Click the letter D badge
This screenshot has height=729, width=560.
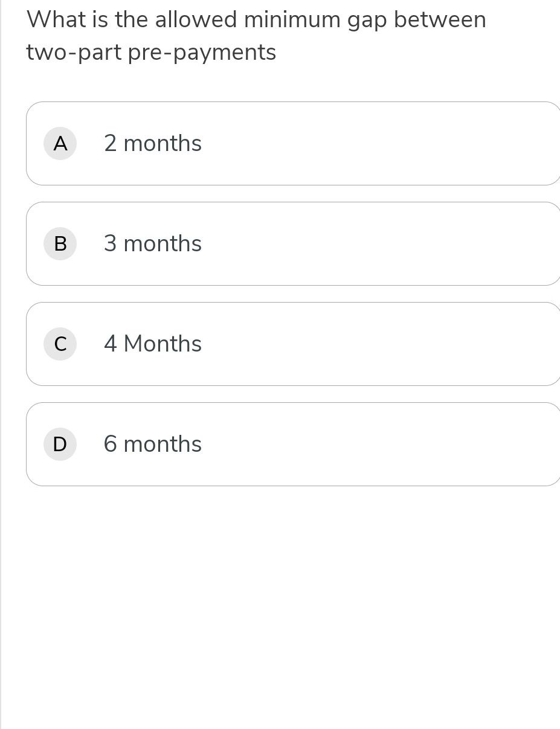pos(60,445)
